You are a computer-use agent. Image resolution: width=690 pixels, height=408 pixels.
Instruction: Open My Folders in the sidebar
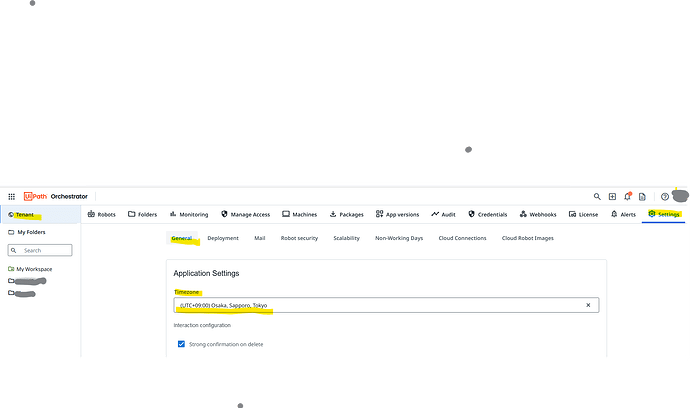(x=27, y=232)
